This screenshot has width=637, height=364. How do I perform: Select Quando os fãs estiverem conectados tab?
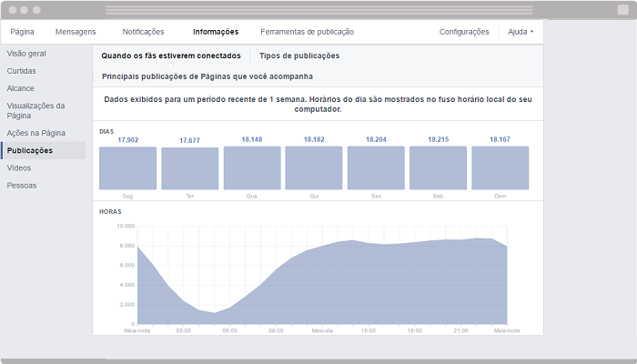171,56
